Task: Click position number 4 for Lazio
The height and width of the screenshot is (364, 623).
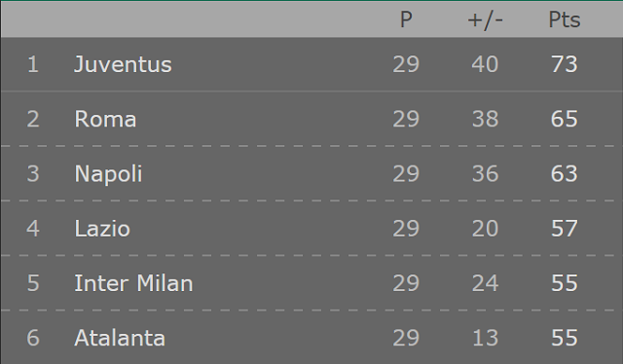Action: pos(33,229)
